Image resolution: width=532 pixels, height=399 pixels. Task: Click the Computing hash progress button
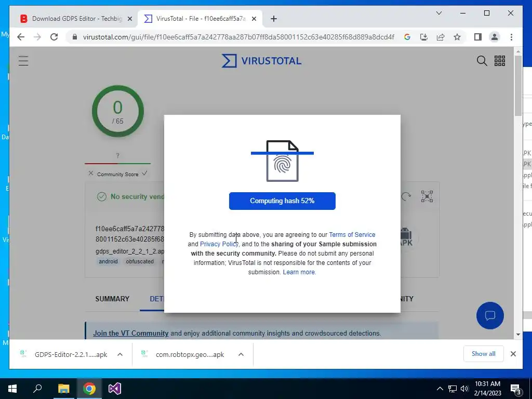pyautogui.click(x=282, y=201)
